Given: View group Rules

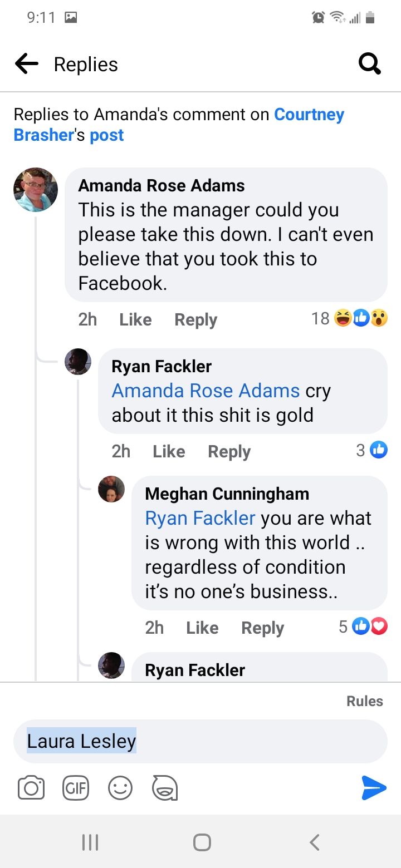Looking at the screenshot, I should click(x=365, y=701).
